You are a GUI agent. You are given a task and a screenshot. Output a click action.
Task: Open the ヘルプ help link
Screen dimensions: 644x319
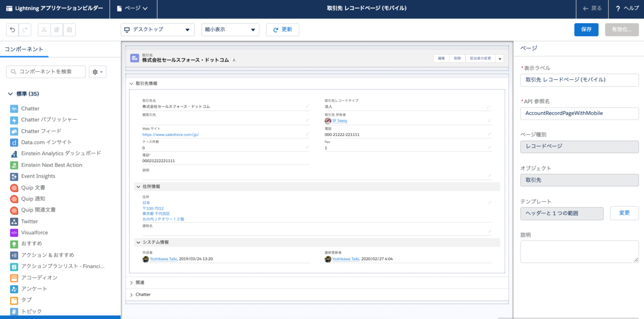click(627, 9)
